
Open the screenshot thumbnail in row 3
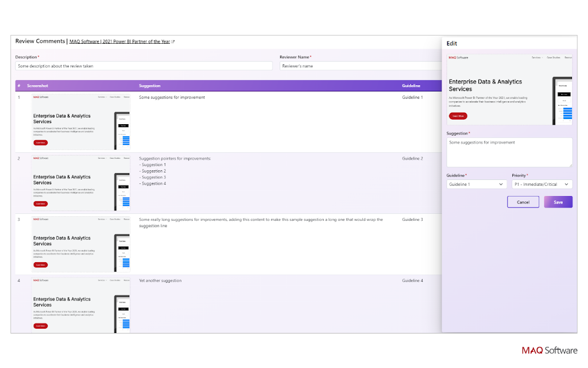[80, 244]
